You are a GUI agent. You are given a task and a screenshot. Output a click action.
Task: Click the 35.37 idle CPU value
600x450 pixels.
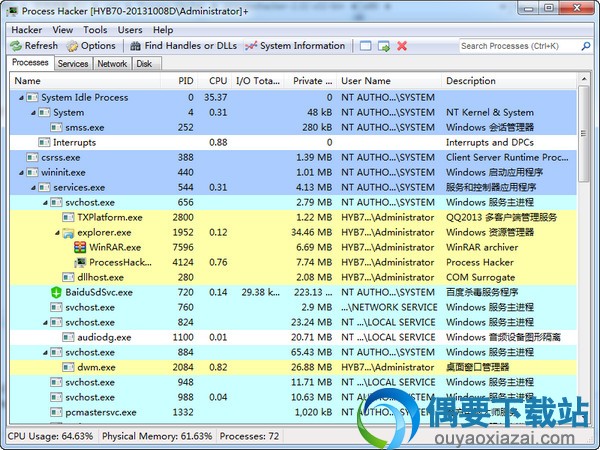click(215, 97)
